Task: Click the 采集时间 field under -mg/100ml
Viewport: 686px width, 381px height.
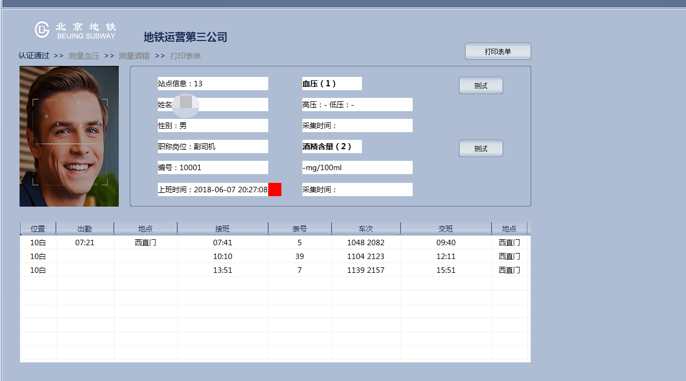Action: click(357, 189)
